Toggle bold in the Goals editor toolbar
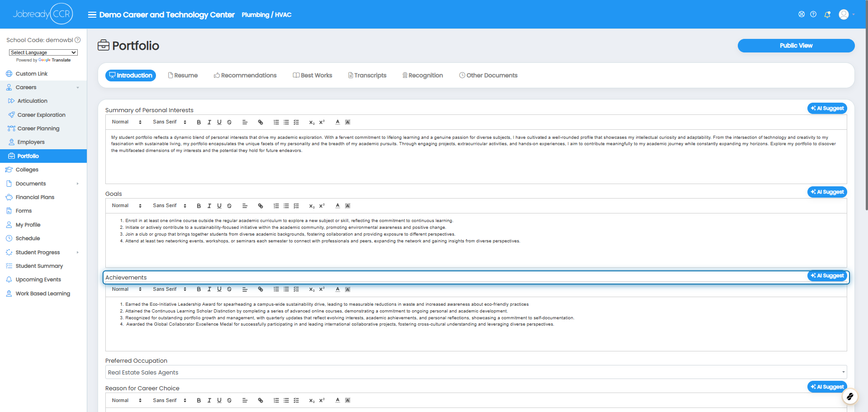Viewport: 868px width, 412px height. coord(199,206)
